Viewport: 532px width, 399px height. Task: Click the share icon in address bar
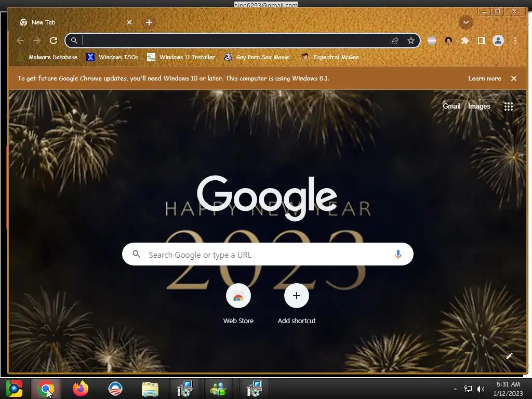(x=394, y=41)
